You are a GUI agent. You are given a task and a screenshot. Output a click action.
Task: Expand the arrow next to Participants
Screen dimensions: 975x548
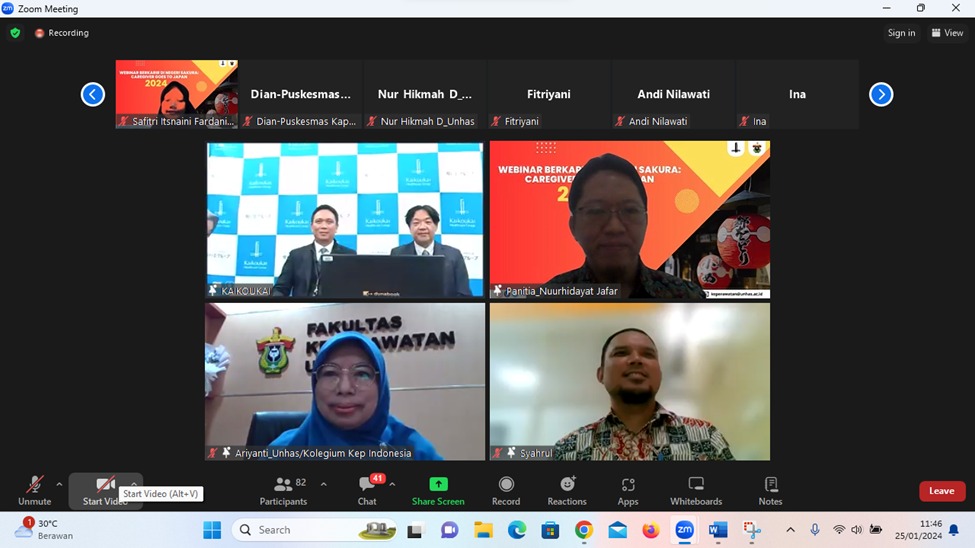tap(323, 484)
